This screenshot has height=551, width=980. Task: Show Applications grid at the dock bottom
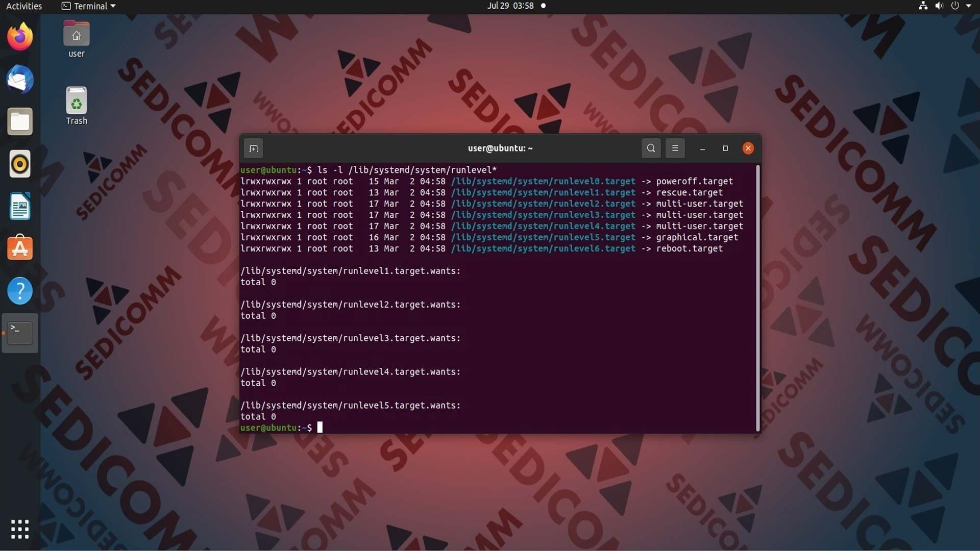point(20,529)
